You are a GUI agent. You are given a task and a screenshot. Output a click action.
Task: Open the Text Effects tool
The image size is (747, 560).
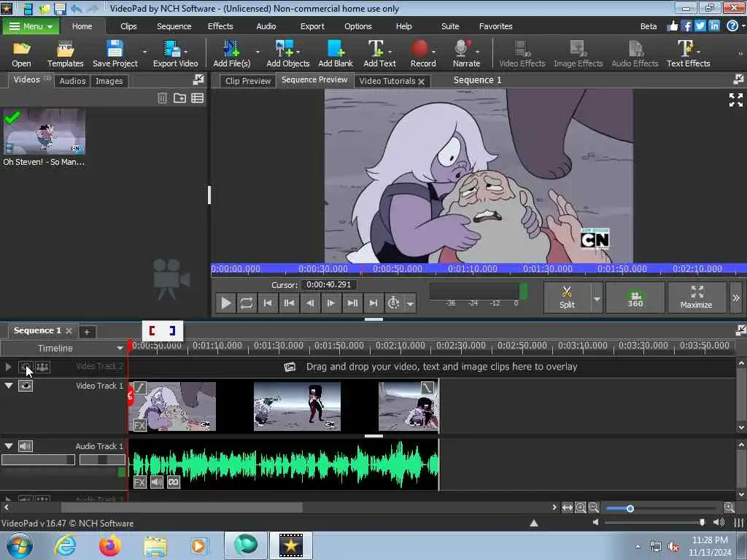[x=688, y=53]
